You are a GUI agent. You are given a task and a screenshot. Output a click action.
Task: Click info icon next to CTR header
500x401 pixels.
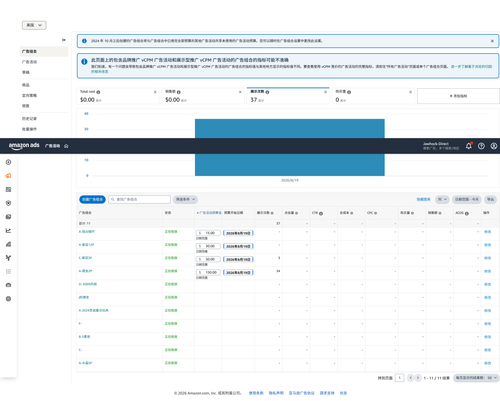(x=321, y=213)
